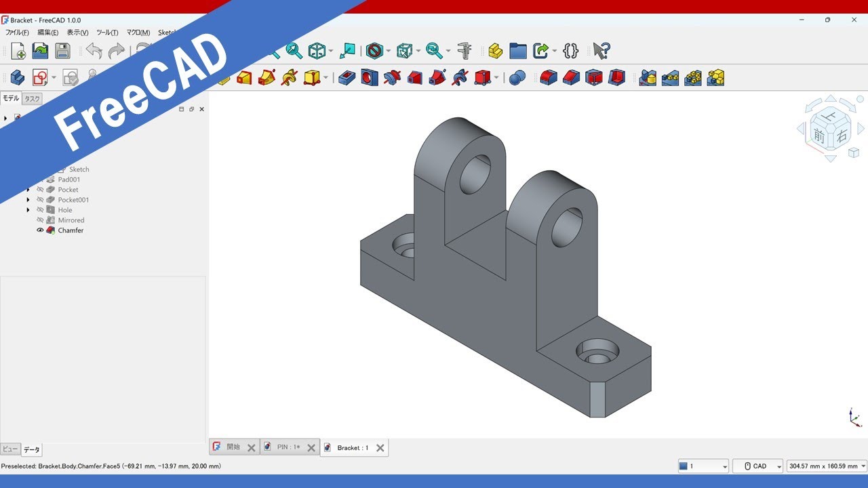This screenshot has height=488, width=868.
Task: Select the Subtractive Helix tool
Action: 460,77
